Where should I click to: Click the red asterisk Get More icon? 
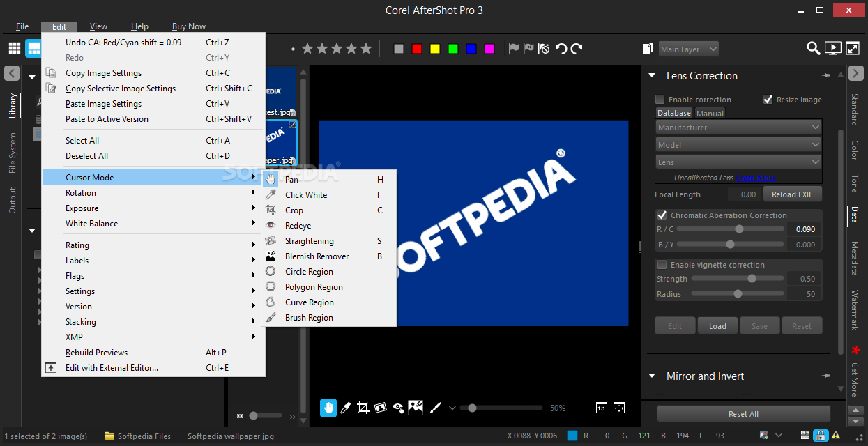[855, 349]
